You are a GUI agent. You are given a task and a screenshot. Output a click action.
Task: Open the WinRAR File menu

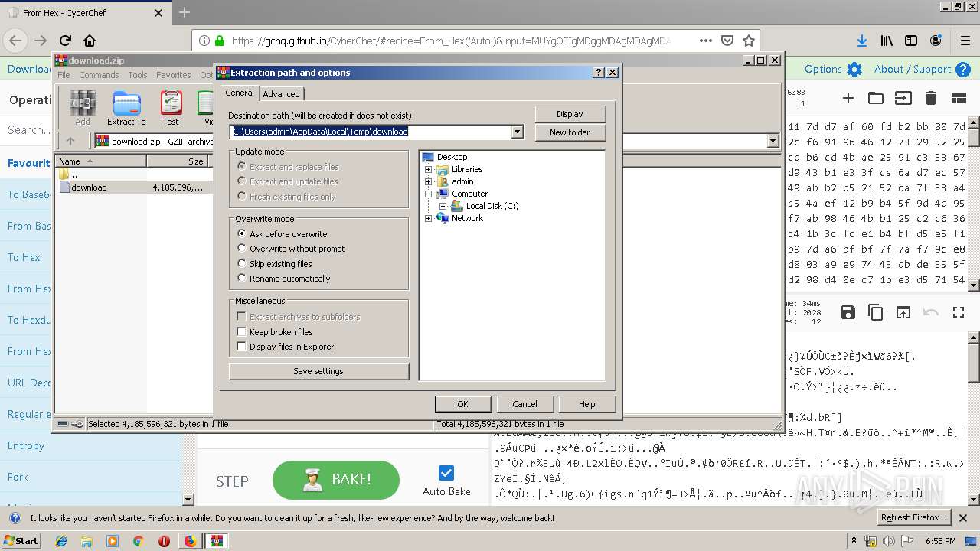[64, 75]
